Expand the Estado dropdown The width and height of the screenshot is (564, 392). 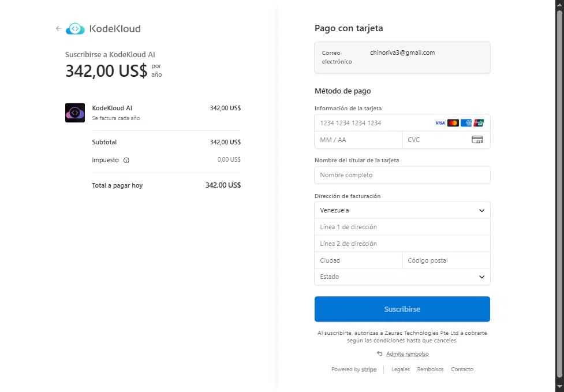402,277
